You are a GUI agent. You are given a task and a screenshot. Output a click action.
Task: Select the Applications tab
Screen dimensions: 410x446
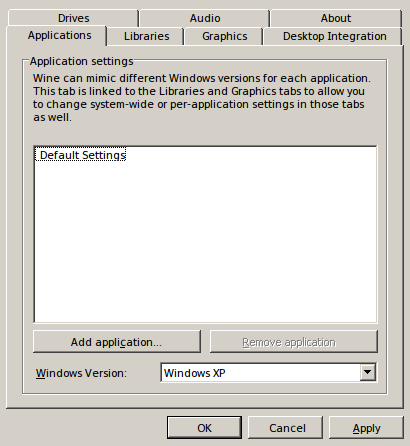pos(59,35)
